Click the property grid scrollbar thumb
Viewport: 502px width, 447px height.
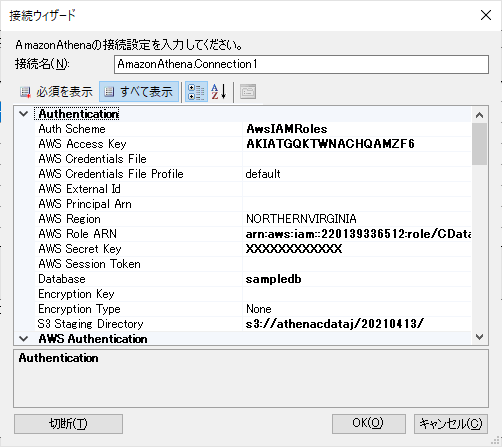click(x=479, y=144)
